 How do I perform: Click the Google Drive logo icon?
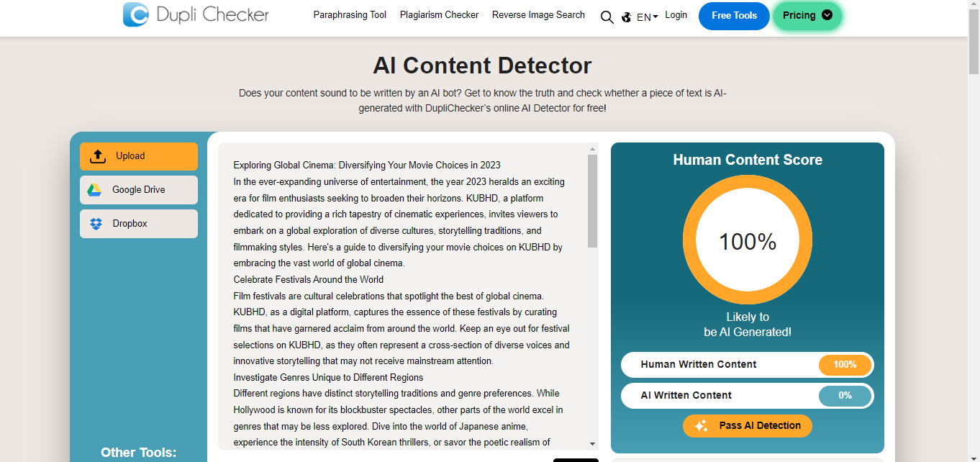pyautogui.click(x=94, y=190)
